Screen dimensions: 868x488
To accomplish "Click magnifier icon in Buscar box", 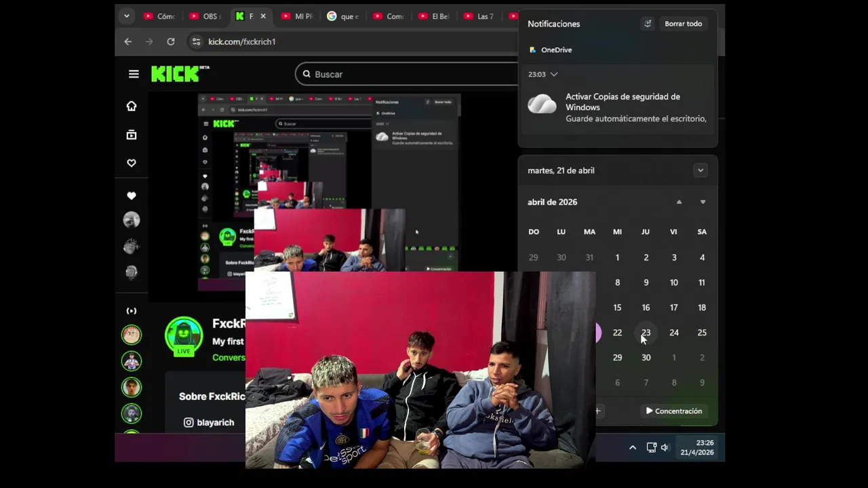I will 307,74.
